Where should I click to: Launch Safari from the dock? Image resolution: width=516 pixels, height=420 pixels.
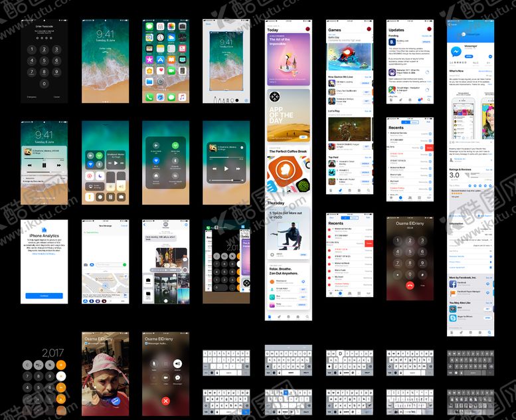[x=160, y=97]
